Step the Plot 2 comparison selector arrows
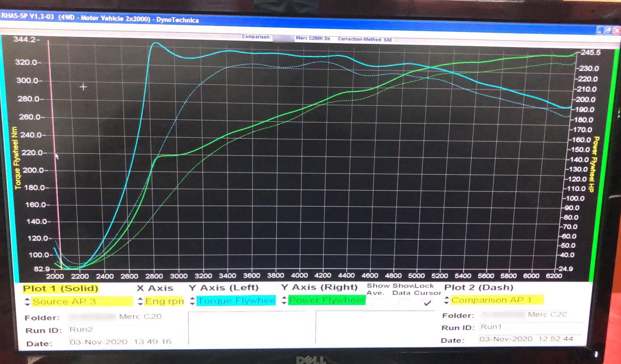621x364 pixels. [x=447, y=300]
